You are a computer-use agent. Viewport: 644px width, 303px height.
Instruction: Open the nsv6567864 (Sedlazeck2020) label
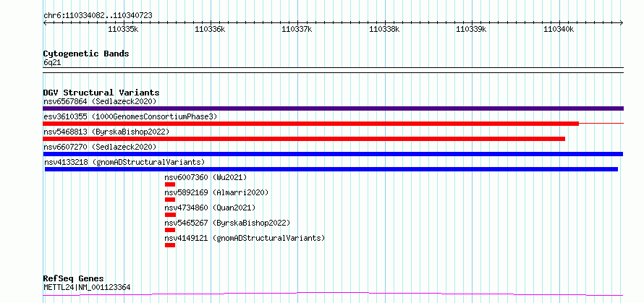pyautogui.click(x=100, y=101)
